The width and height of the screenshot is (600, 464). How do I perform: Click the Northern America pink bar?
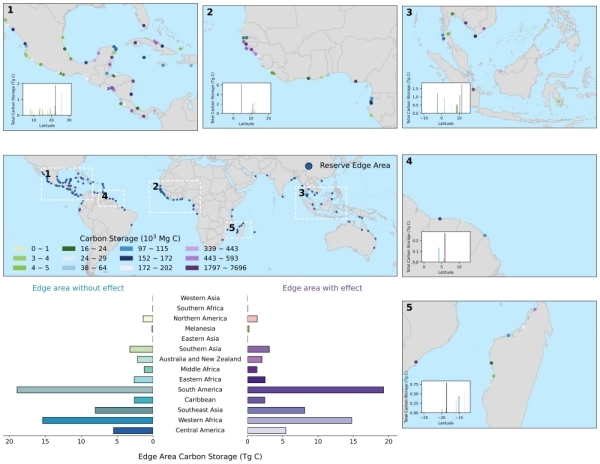point(252,319)
